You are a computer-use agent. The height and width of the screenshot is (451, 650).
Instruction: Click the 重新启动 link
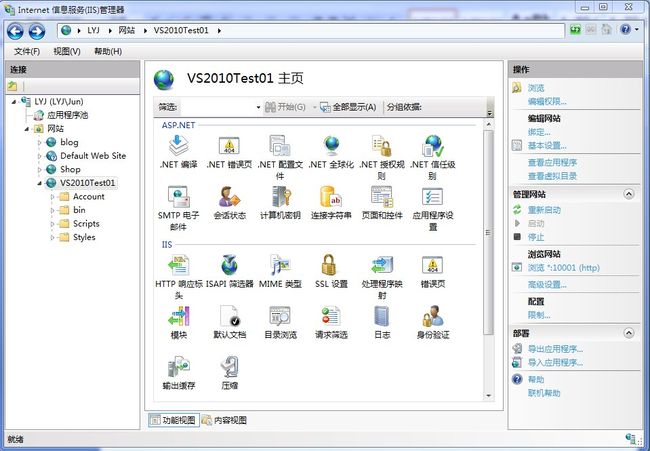545,209
